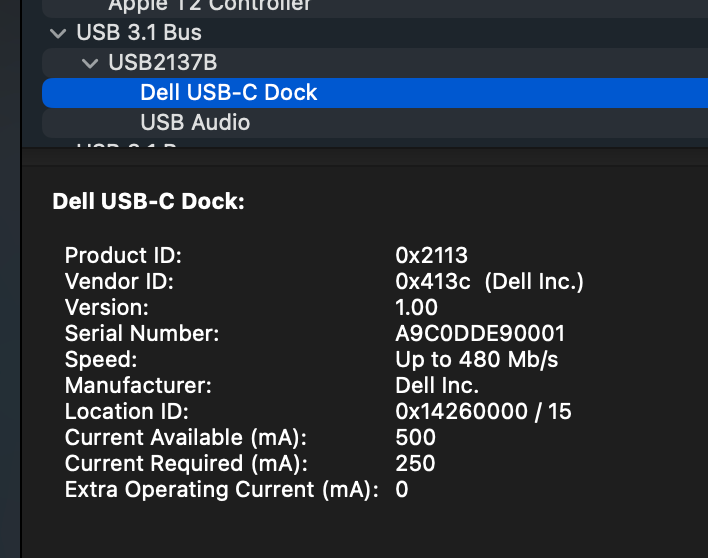Screen dimensions: 708x558
Task: Click Location ID value 0x14260000 / 15
Action: click(x=484, y=412)
